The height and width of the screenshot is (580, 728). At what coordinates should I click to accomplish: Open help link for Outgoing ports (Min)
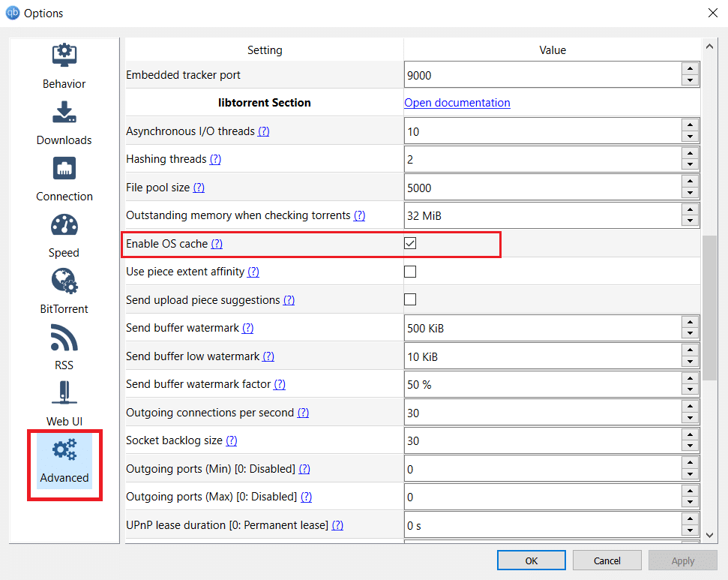304,468
